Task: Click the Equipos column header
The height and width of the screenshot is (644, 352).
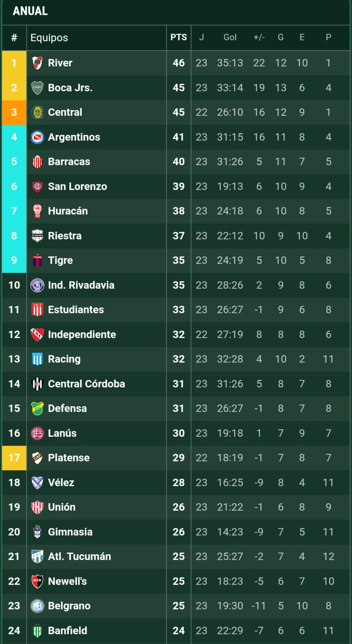Action: pyautogui.click(x=49, y=38)
